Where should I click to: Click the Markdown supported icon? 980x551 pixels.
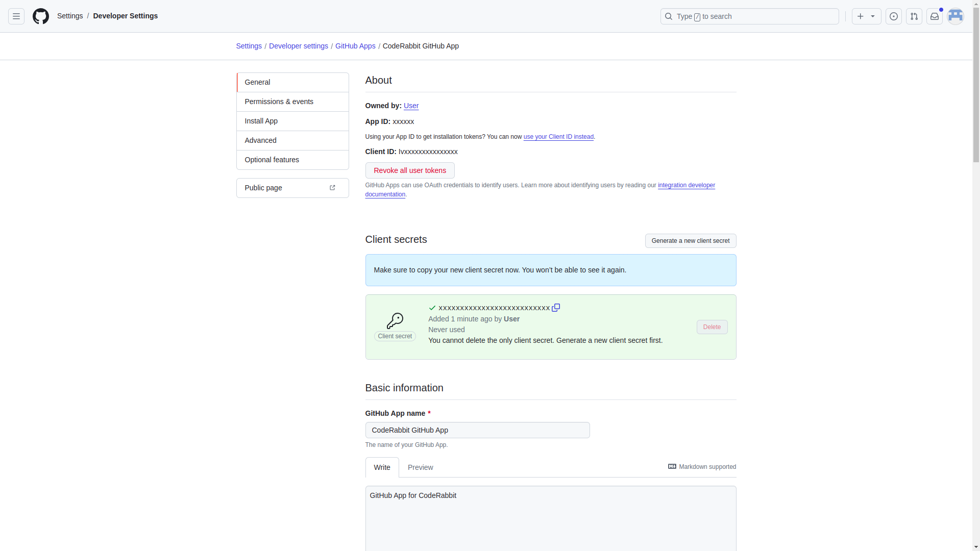(x=672, y=466)
